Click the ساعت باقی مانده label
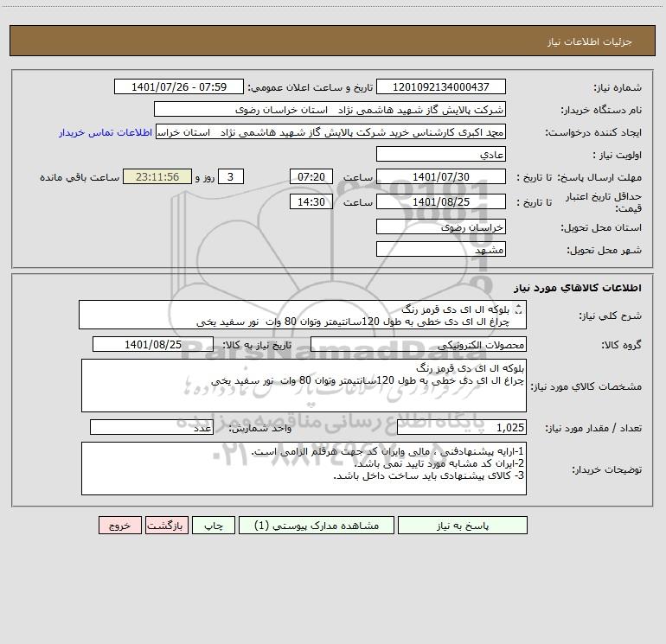666x644 pixels. [80, 177]
